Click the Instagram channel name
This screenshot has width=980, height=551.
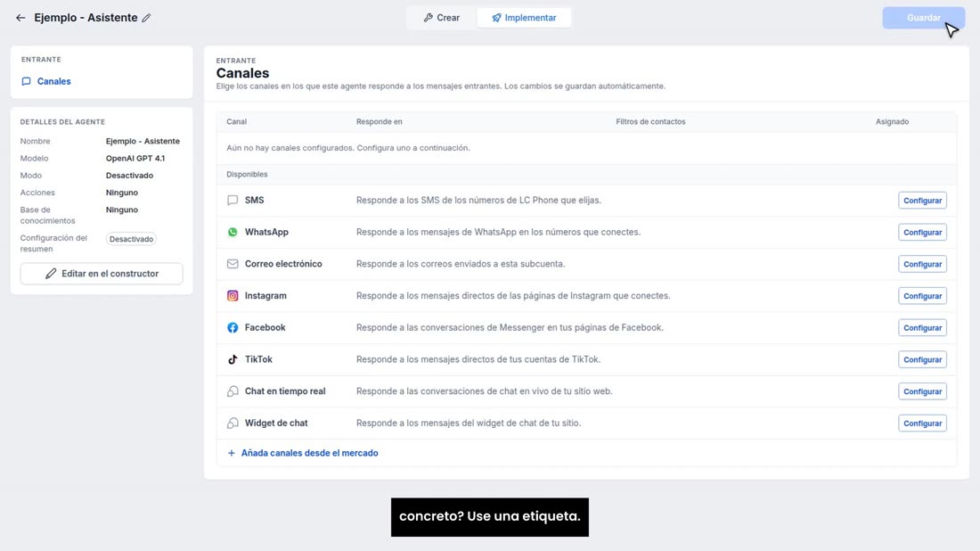(265, 296)
